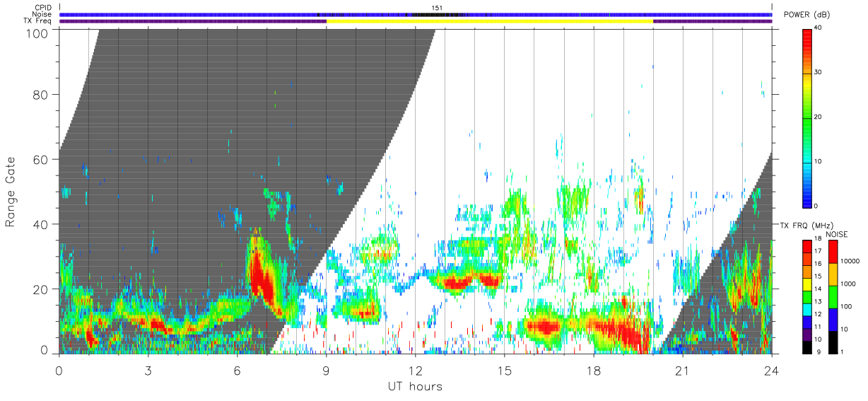Click Range Gate tick label 60
Screen dimensions: 868x401
(41, 160)
